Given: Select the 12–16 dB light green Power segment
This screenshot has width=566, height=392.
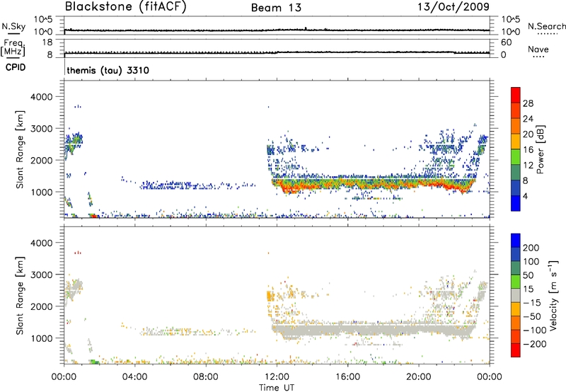Looking at the screenshot, I should point(516,156).
